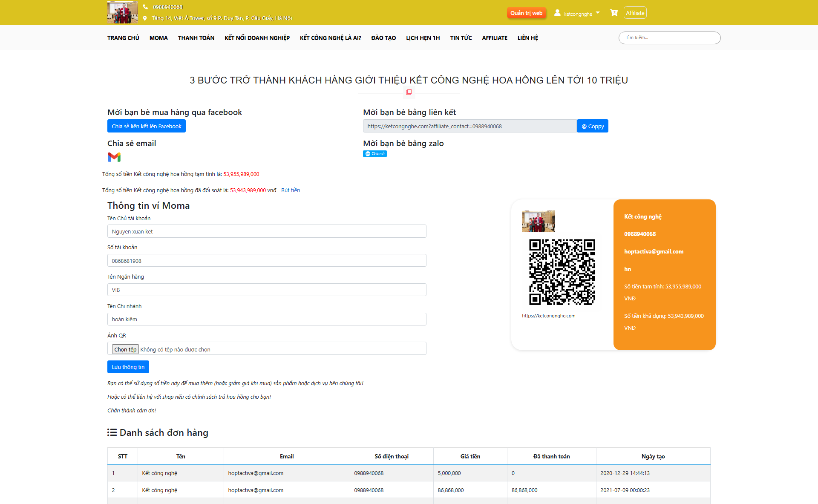Click the Zalo Chia sẻ share badge

click(x=374, y=154)
